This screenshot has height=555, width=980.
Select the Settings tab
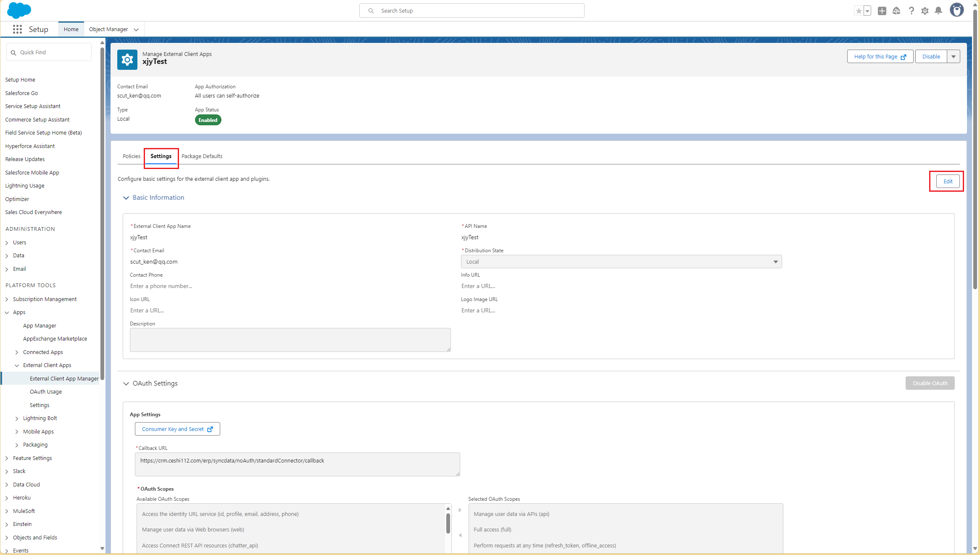coord(161,156)
